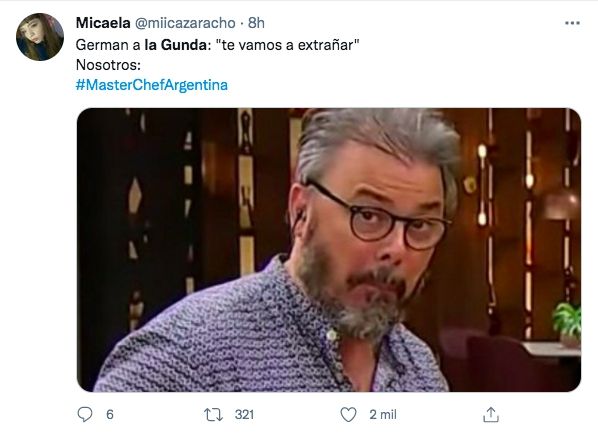This screenshot has height=436, width=598.
Task: Open the share upload arrow icon
Action: (491, 415)
